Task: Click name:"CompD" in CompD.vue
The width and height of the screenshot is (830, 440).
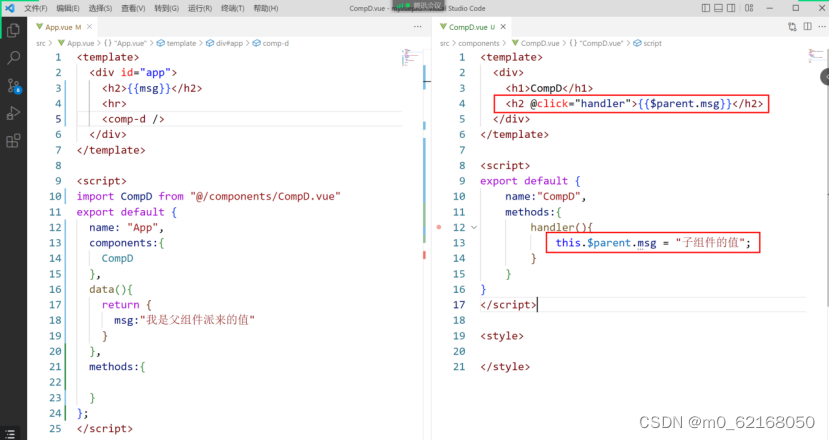Action: point(545,196)
